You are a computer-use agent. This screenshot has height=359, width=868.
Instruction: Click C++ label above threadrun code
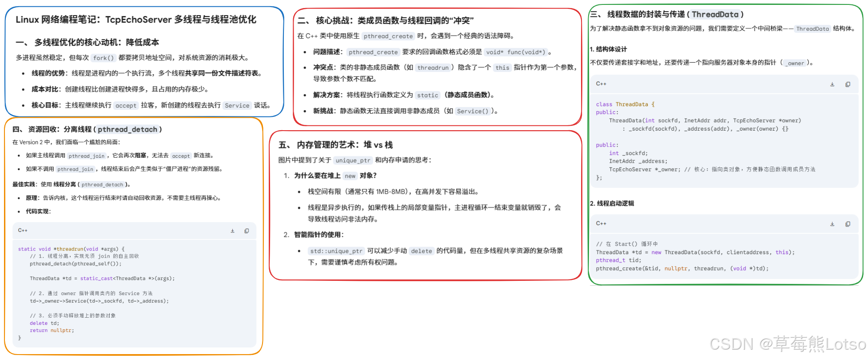(23, 231)
